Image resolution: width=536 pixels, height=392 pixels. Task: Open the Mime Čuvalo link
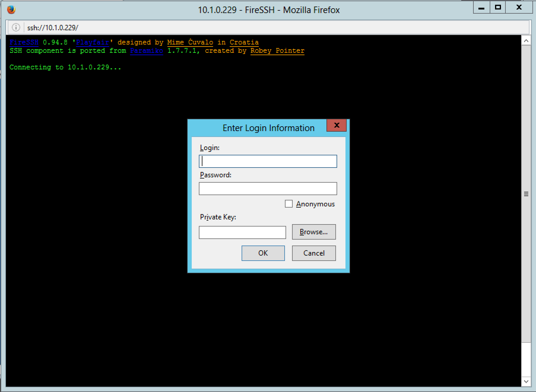coord(190,42)
